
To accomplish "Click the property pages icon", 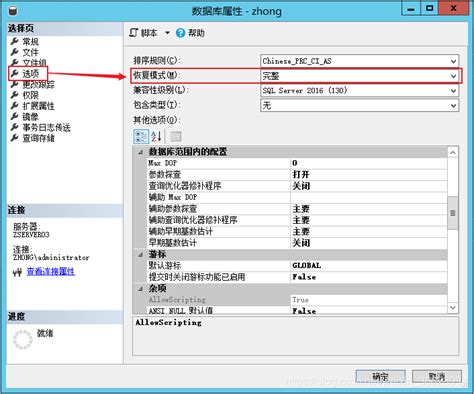I will (176, 136).
